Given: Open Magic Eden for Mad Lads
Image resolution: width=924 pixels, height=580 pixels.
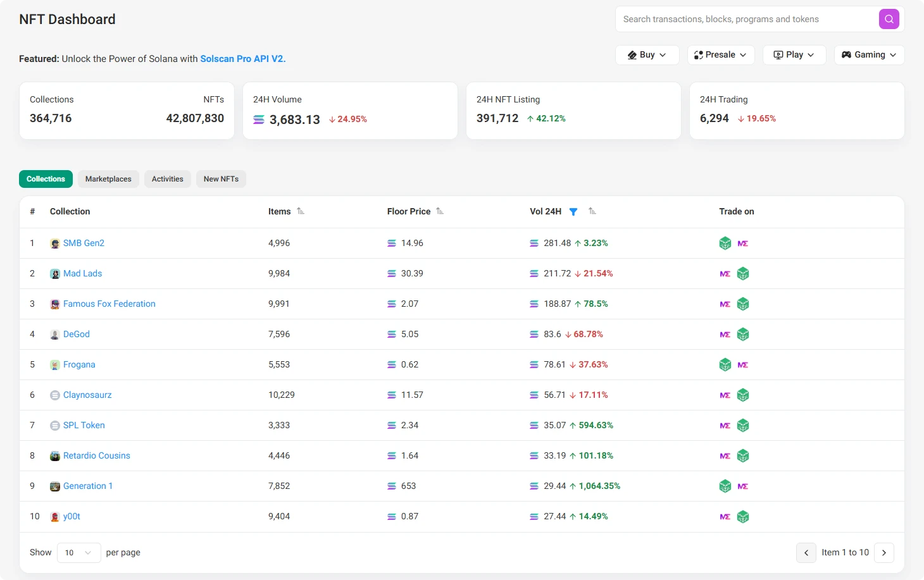Looking at the screenshot, I should click(x=725, y=273).
